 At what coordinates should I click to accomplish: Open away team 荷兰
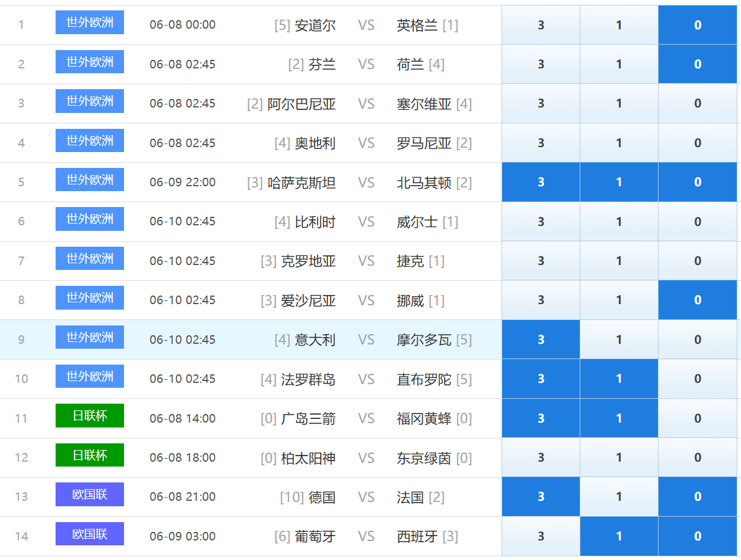click(411, 64)
